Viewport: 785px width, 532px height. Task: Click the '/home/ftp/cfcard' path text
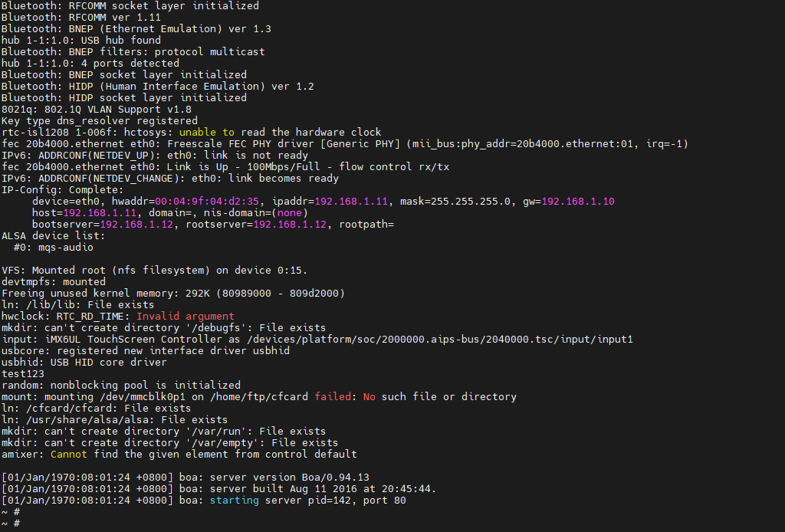click(x=259, y=397)
